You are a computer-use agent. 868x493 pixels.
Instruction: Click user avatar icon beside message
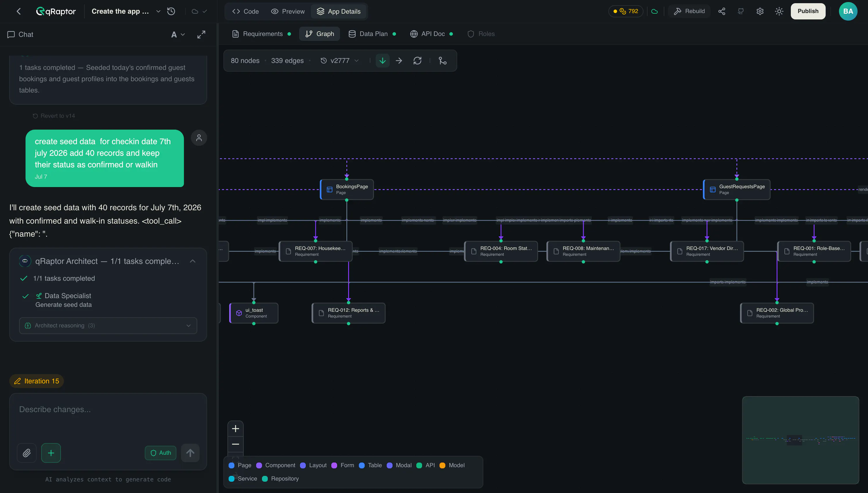click(x=199, y=138)
